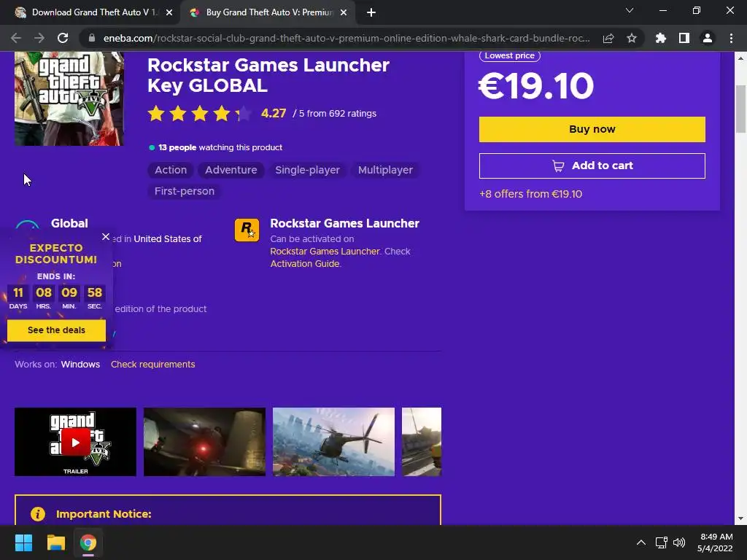Screen dimensions: 747x560
Task: Select the Adventure genre tag
Action: (231, 170)
